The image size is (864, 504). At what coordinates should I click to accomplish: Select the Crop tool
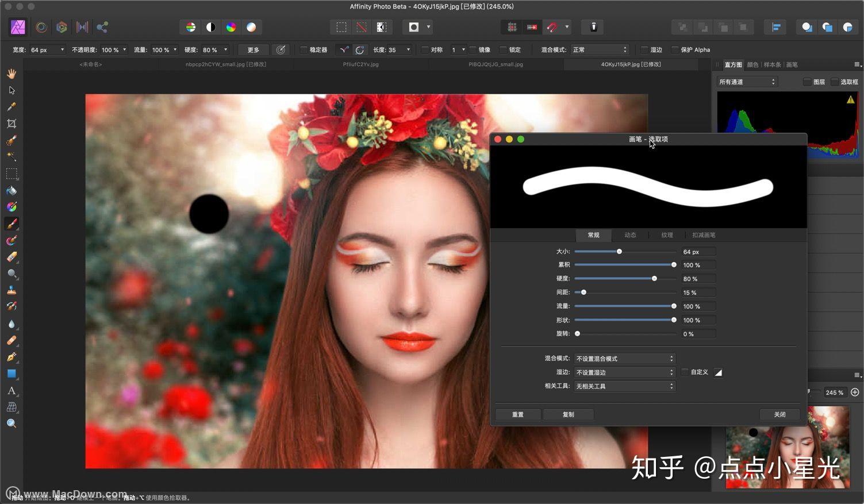tap(11, 124)
